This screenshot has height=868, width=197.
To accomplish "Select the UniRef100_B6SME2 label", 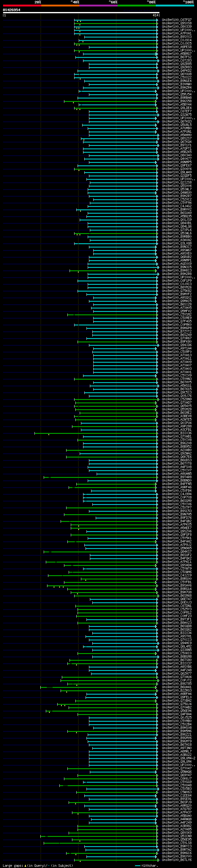I will click(176, 413).
